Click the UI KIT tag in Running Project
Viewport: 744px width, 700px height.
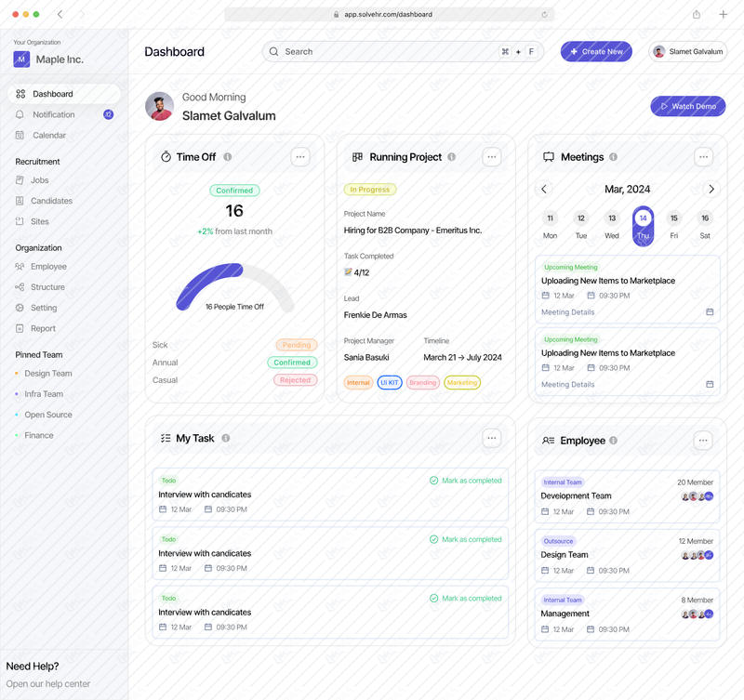tap(390, 383)
